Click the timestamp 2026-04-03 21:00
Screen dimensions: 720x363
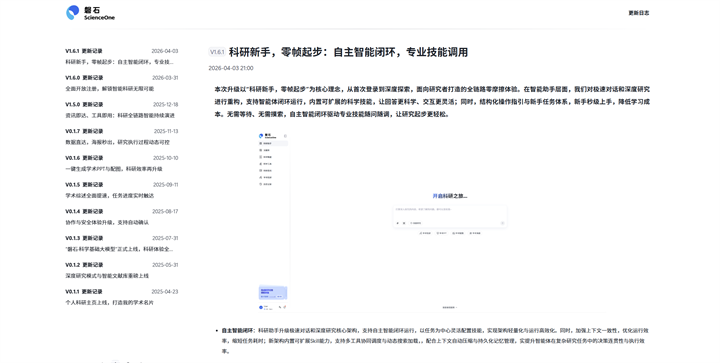coord(231,68)
